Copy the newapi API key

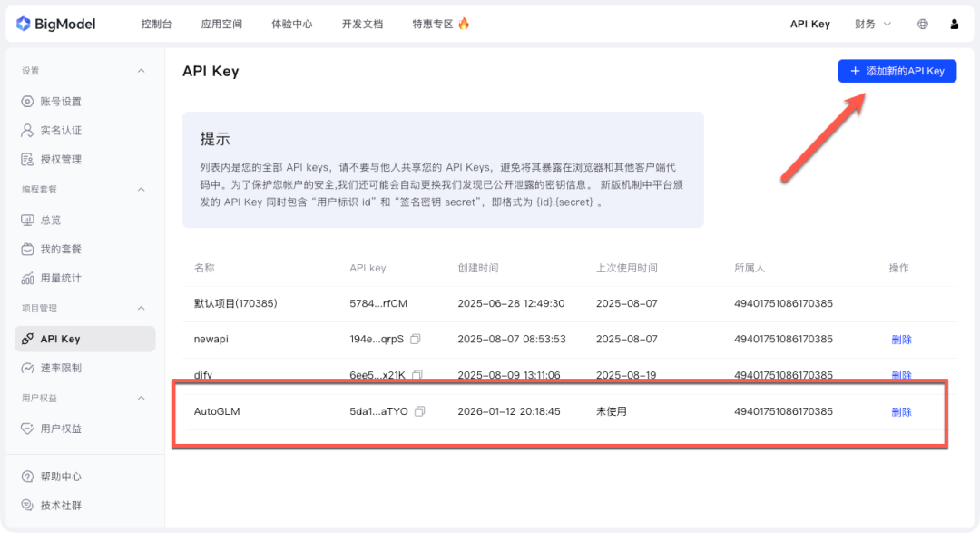click(415, 339)
